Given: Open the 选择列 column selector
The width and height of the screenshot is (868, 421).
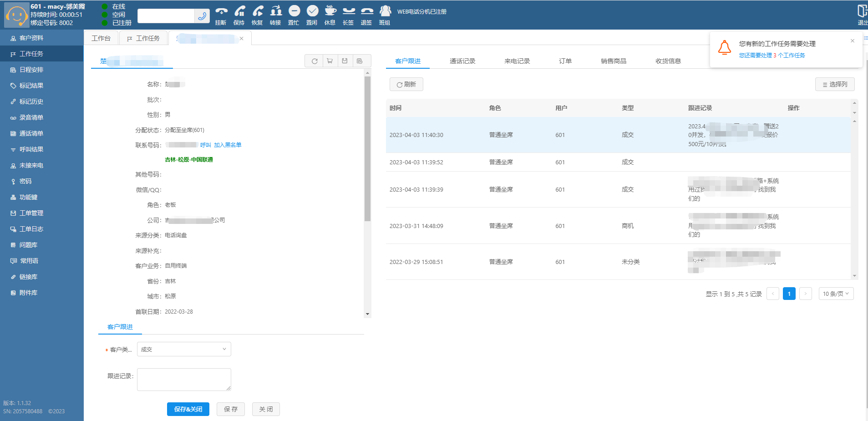Looking at the screenshot, I should tap(835, 85).
